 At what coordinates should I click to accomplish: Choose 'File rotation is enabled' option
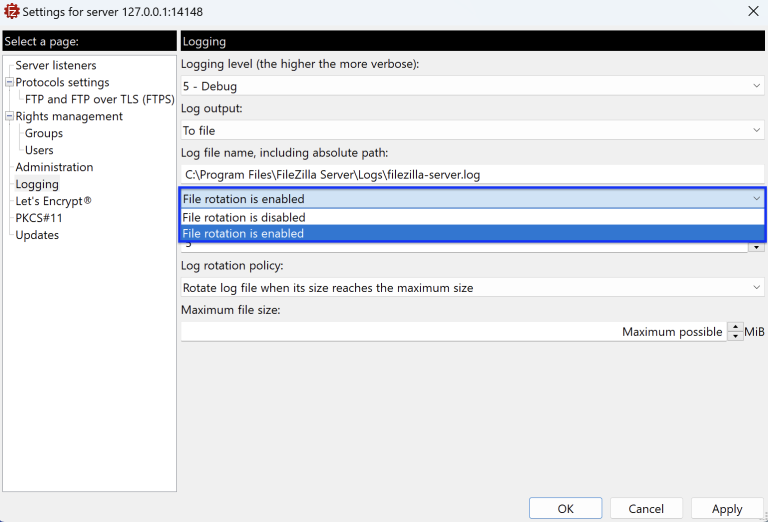[472, 234]
